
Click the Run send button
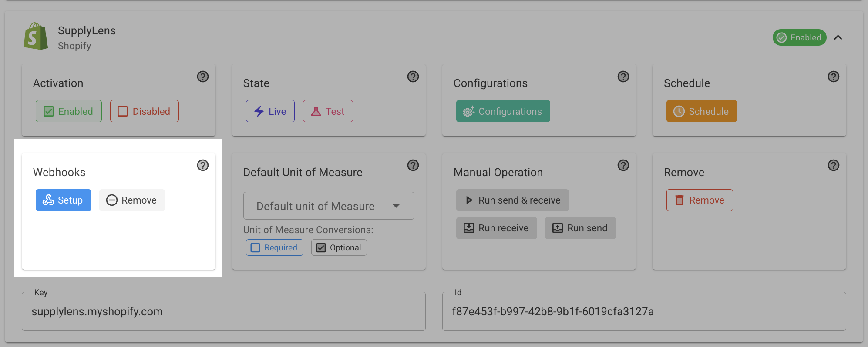[x=580, y=228]
